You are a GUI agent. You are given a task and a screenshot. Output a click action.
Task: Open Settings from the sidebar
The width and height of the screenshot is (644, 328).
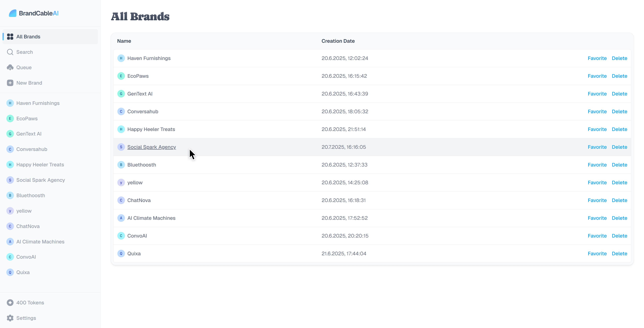50,318
